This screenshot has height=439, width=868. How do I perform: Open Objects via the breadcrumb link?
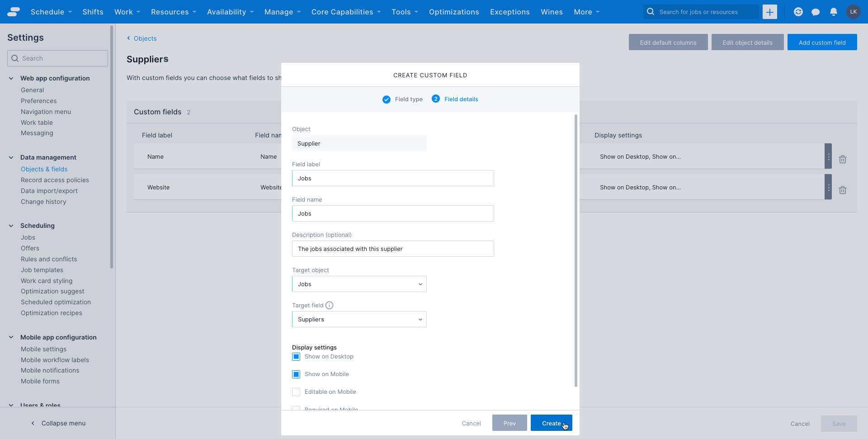(x=145, y=38)
